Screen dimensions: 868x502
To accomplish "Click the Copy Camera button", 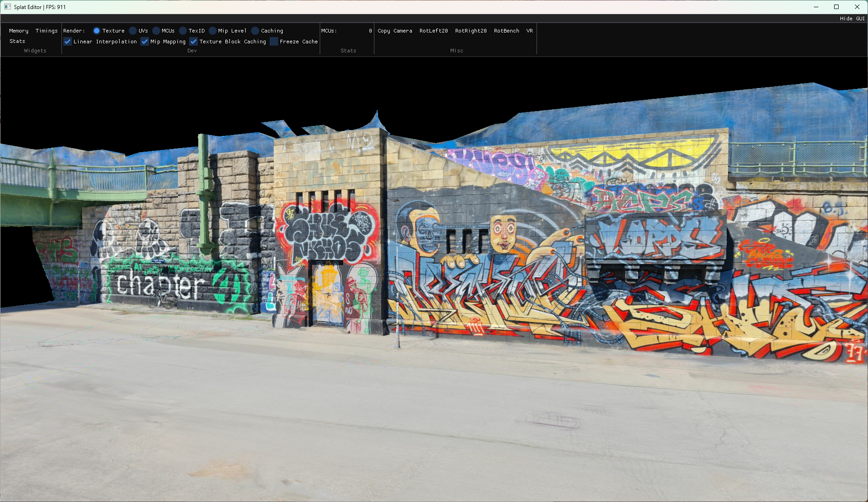I will pyautogui.click(x=395, y=31).
